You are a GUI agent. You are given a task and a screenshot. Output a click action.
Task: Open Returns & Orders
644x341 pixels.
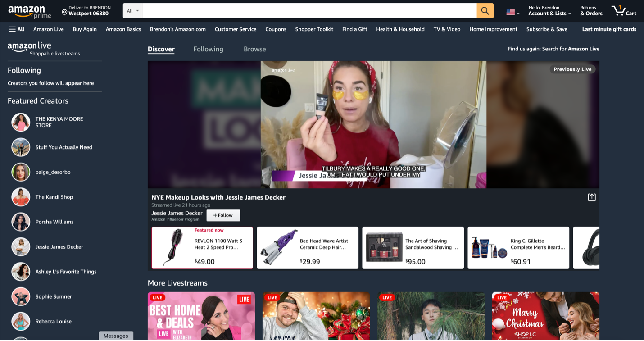[591, 11]
